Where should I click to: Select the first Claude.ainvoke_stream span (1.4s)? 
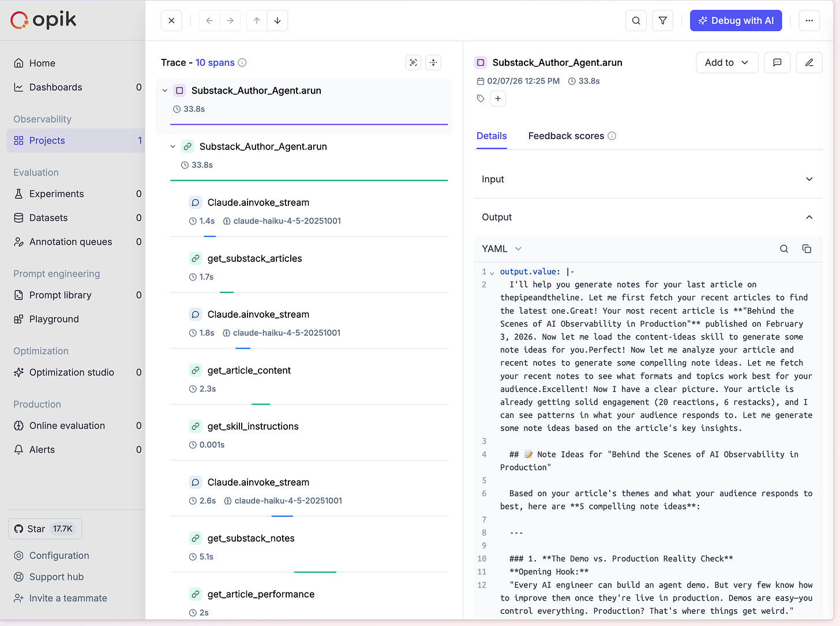click(x=309, y=211)
